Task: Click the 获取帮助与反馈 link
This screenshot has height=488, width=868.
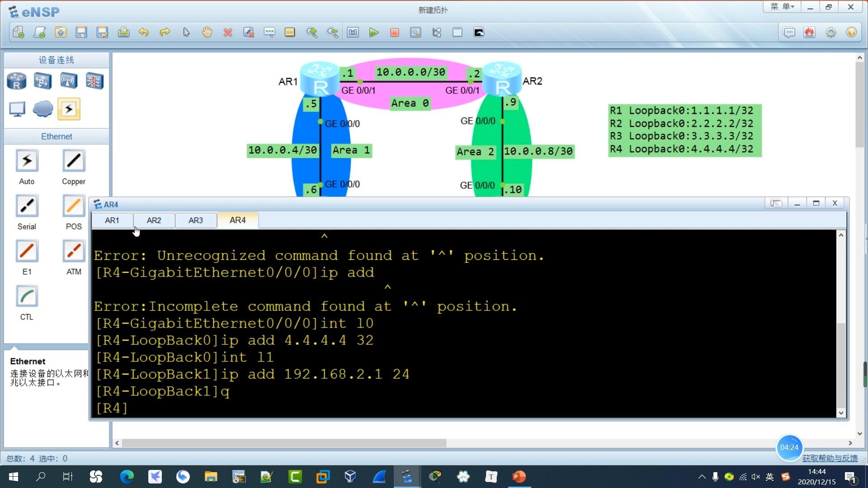Action: click(x=830, y=458)
